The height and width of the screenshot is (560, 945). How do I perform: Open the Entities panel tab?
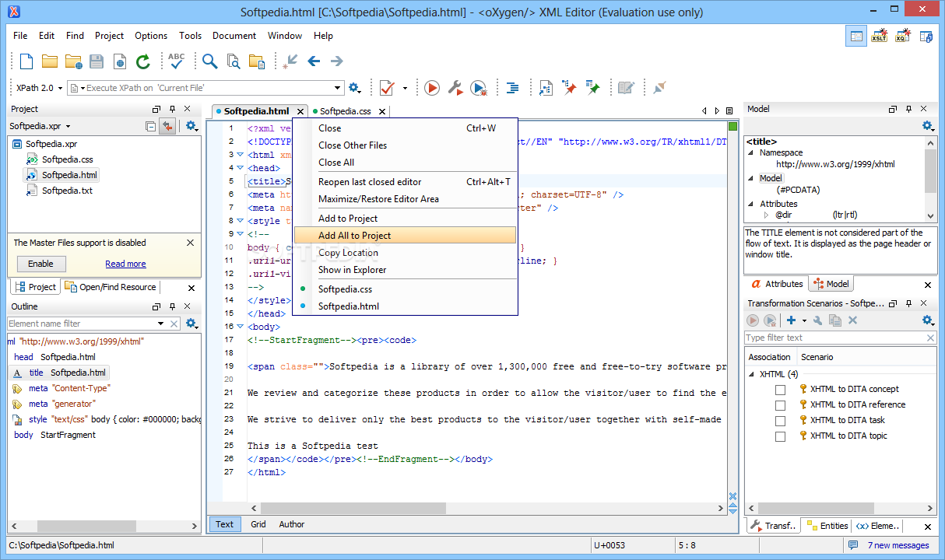(827, 526)
